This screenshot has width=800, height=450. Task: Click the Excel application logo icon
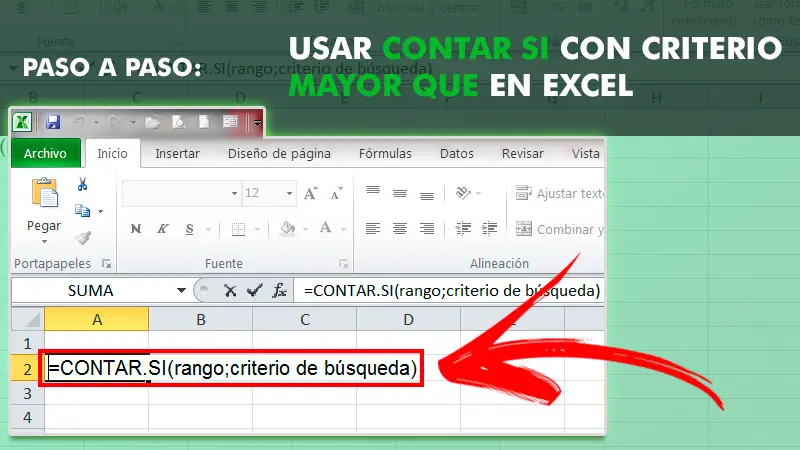click(22, 122)
